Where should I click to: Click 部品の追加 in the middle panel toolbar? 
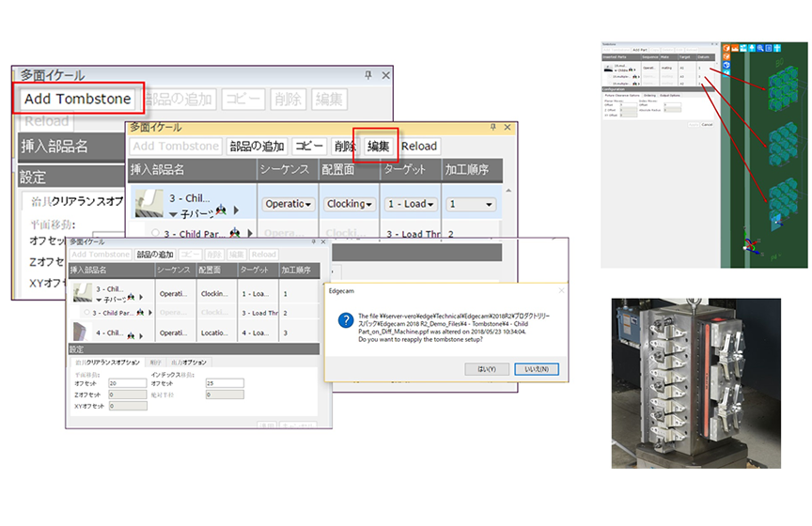coord(256,146)
